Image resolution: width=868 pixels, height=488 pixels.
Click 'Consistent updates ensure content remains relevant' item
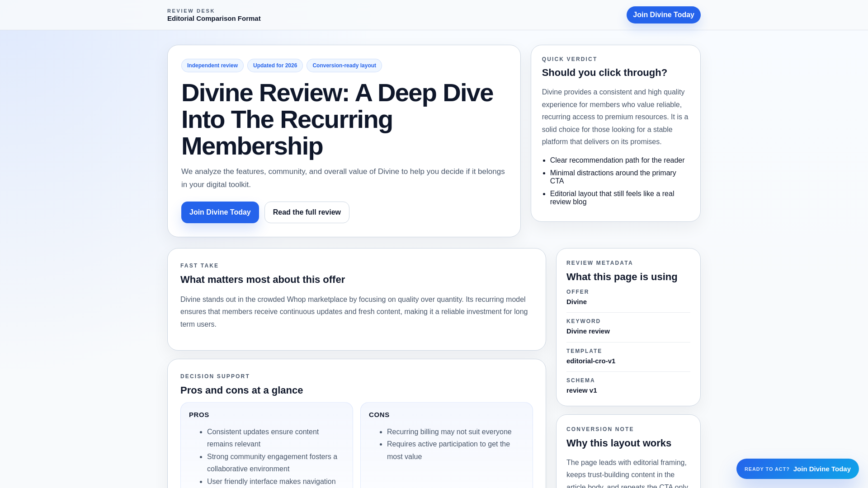[263, 438]
